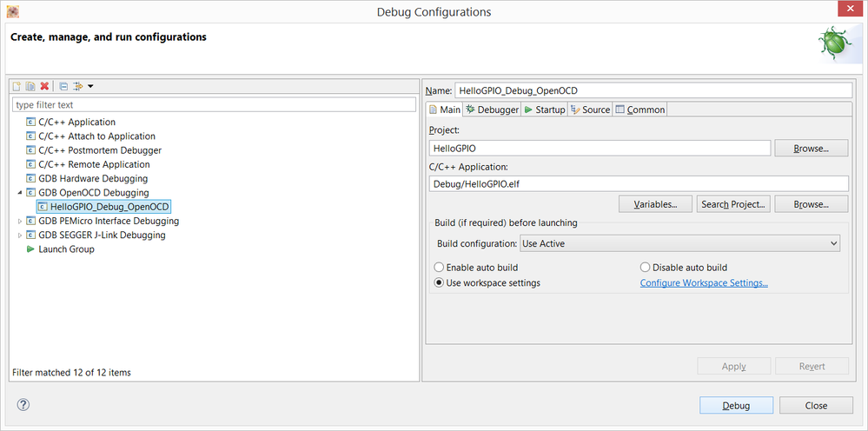Select the Use workspace settings option

pyautogui.click(x=440, y=283)
